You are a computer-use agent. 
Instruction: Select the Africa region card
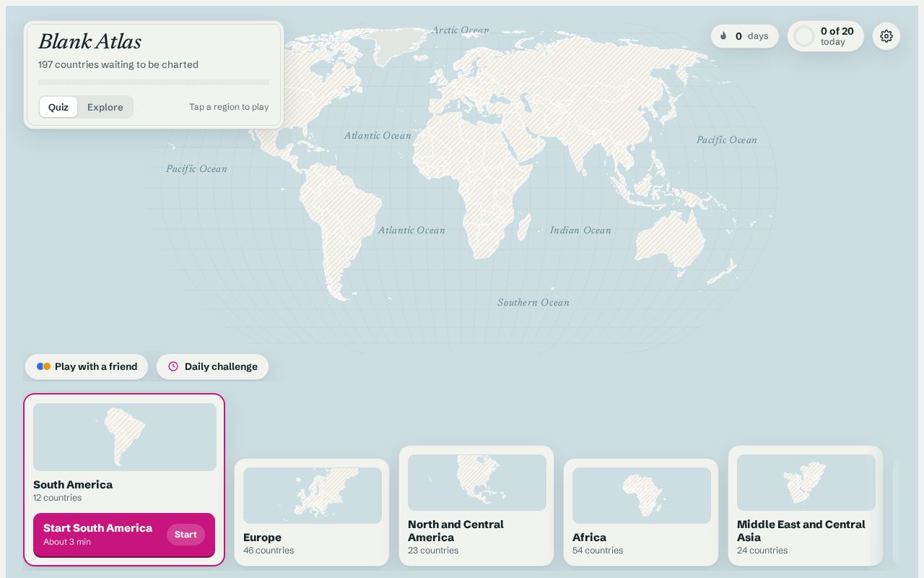tap(641, 512)
